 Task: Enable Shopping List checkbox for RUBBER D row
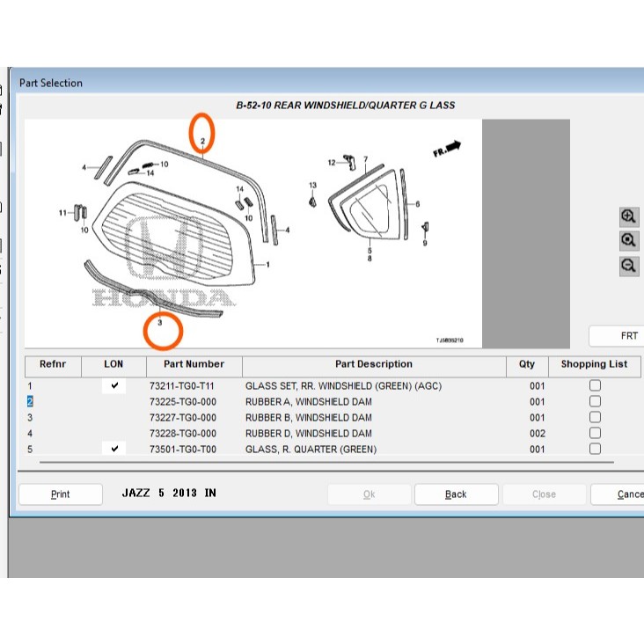click(x=595, y=433)
